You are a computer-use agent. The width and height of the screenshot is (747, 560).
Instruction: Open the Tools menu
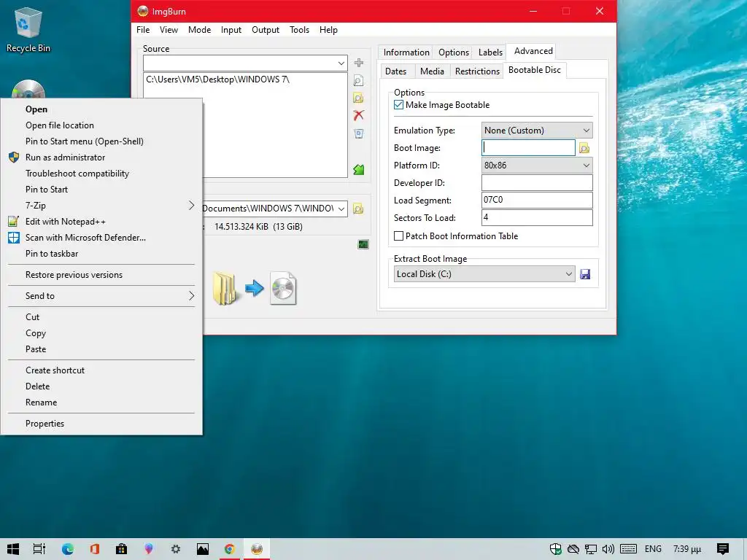299,29
